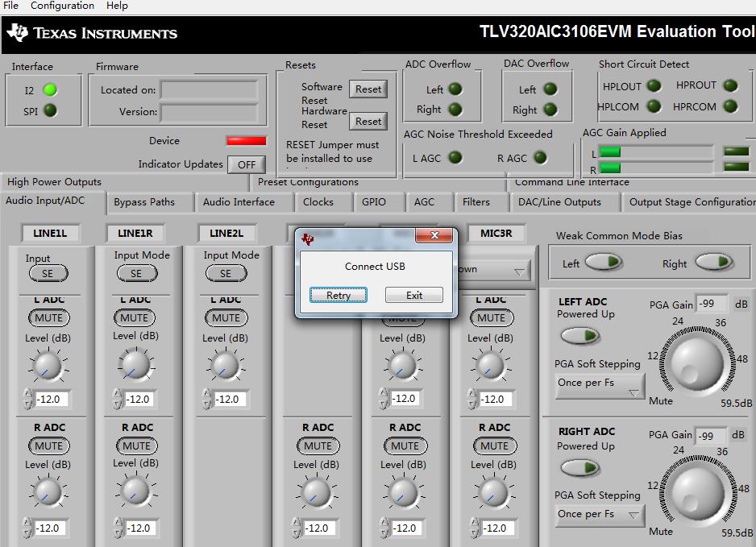Viewport: 756px width, 547px height.
Task: Toggle Weak Common Mode Bias Left switch
Action: (x=603, y=262)
